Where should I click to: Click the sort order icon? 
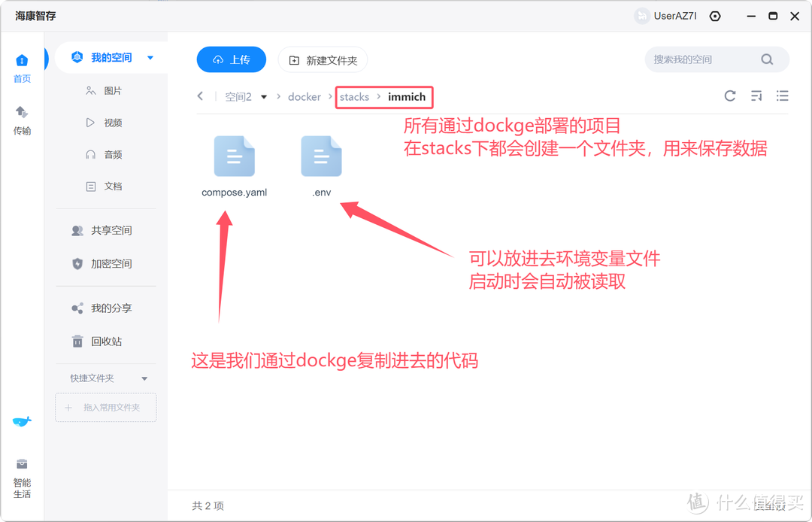tap(756, 96)
